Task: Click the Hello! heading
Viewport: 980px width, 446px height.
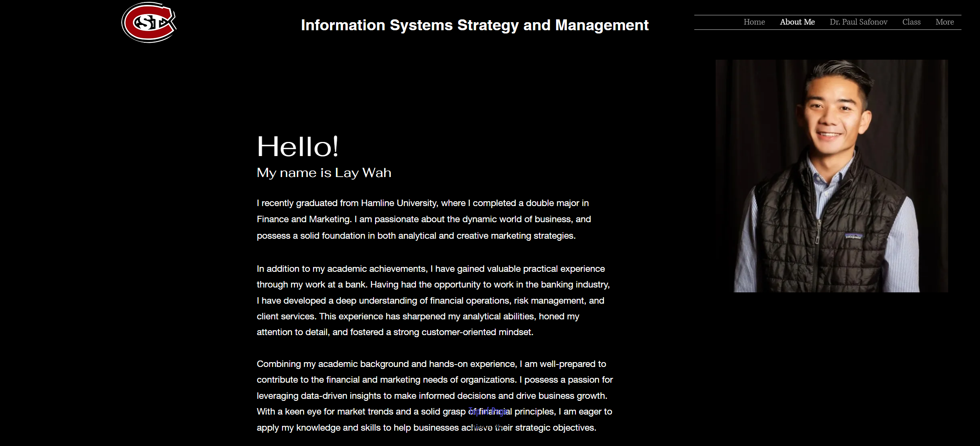Action: 297,146
